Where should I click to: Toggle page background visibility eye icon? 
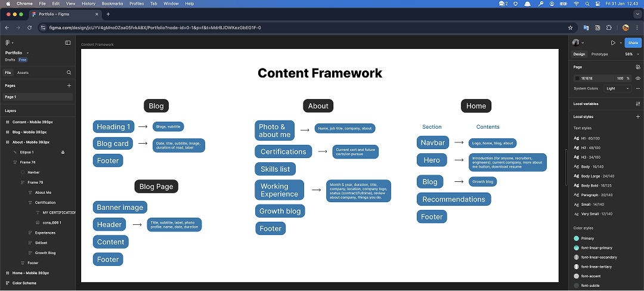click(638, 78)
